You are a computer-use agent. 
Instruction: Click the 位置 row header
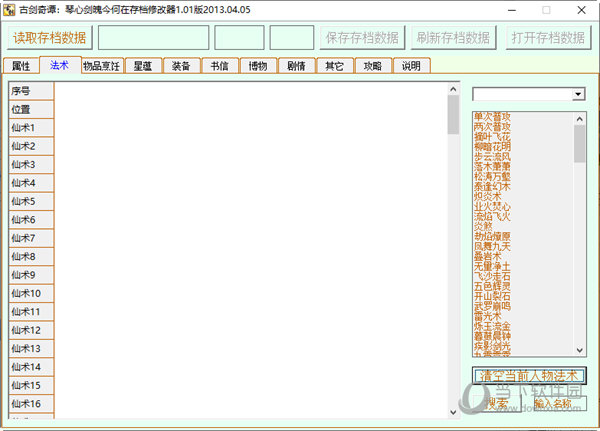[31, 109]
